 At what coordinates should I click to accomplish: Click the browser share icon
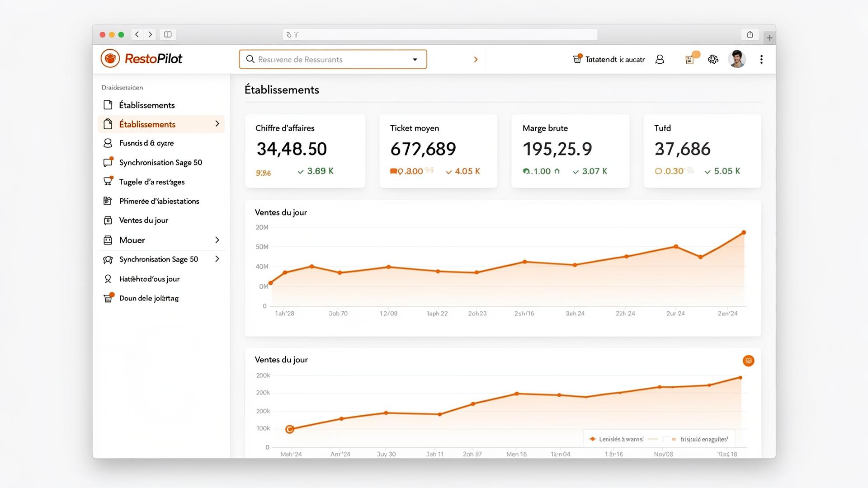[750, 34]
